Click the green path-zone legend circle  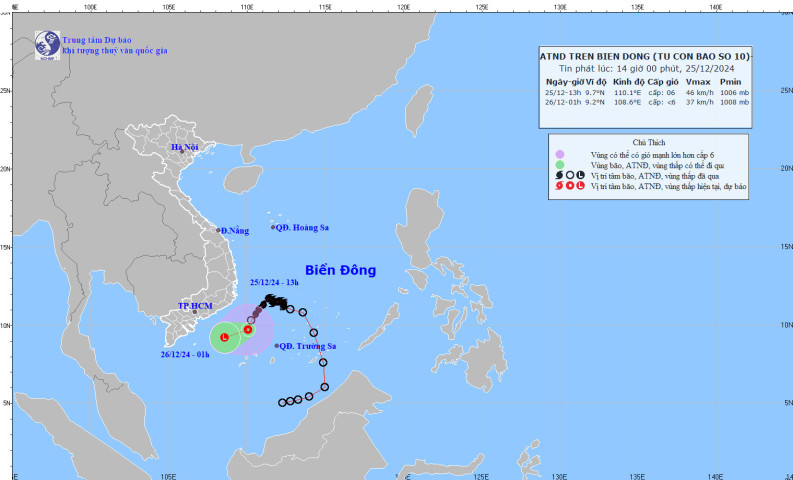click(559, 165)
